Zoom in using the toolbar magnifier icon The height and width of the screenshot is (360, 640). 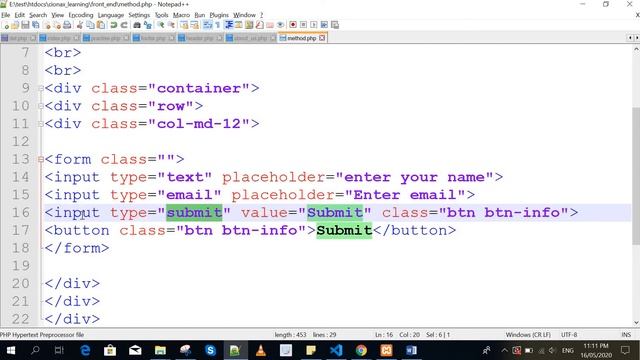coord(161,25)
